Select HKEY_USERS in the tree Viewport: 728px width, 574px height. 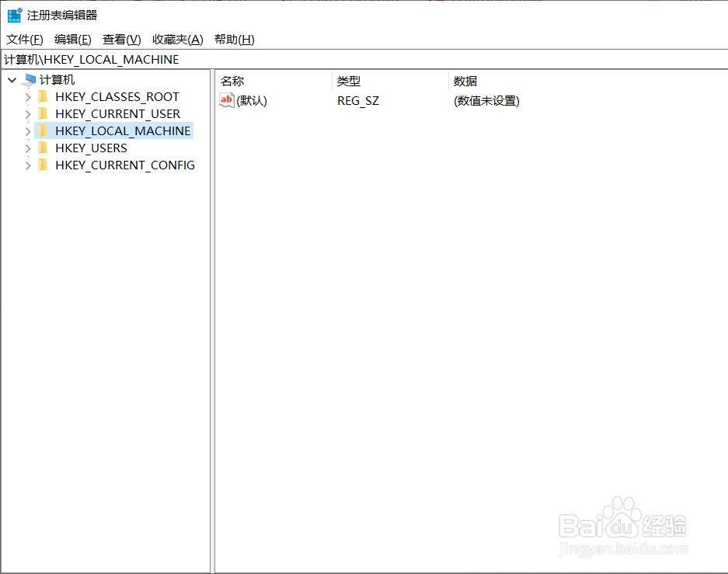pos(91,148)
